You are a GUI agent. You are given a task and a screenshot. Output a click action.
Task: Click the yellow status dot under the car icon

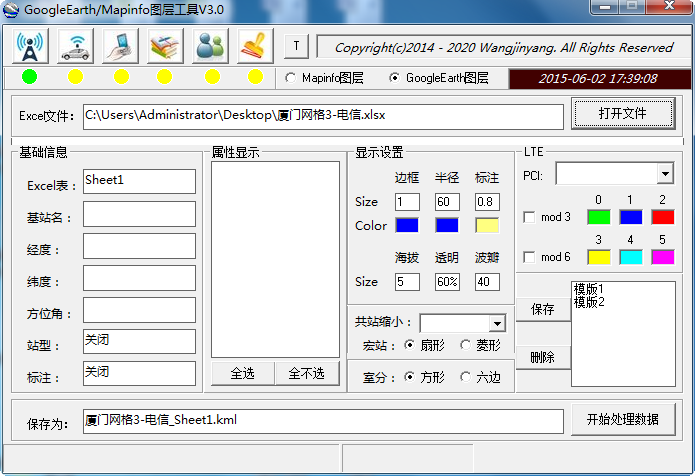[x=75, y=77]
